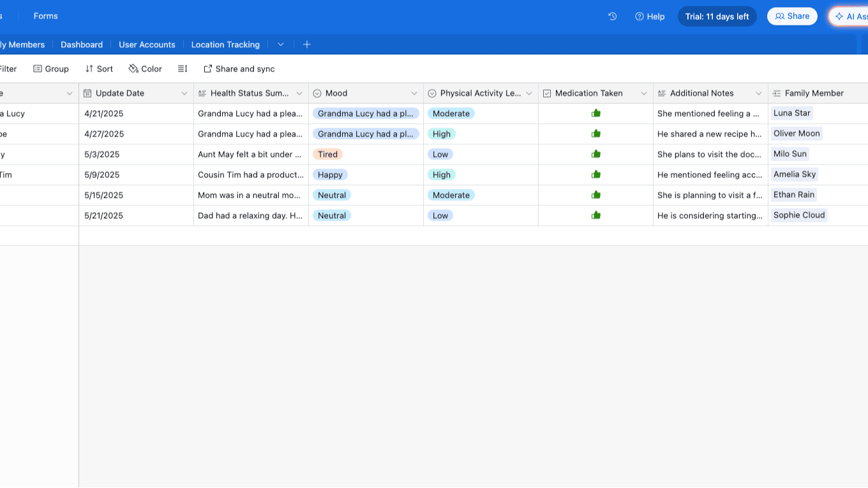
Task: Toggle Medication Taken for the 5/15/2025 row
Action: tap(596, 195)
